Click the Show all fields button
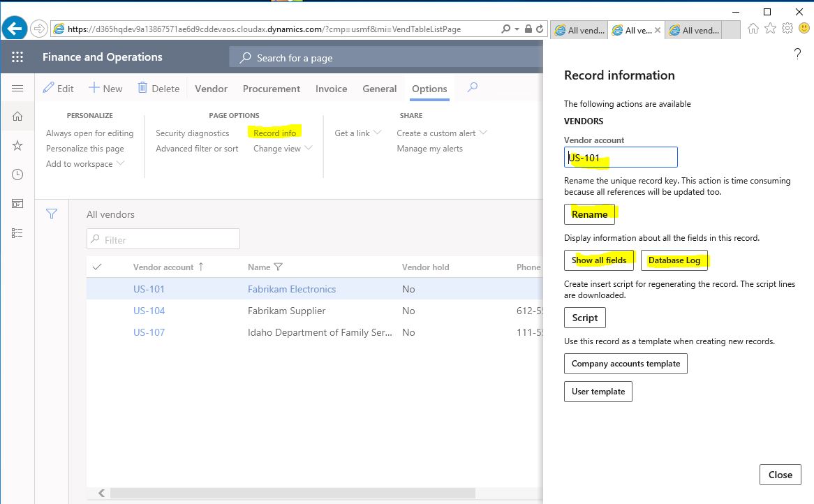The image size is (814, 504). [599, 260]
